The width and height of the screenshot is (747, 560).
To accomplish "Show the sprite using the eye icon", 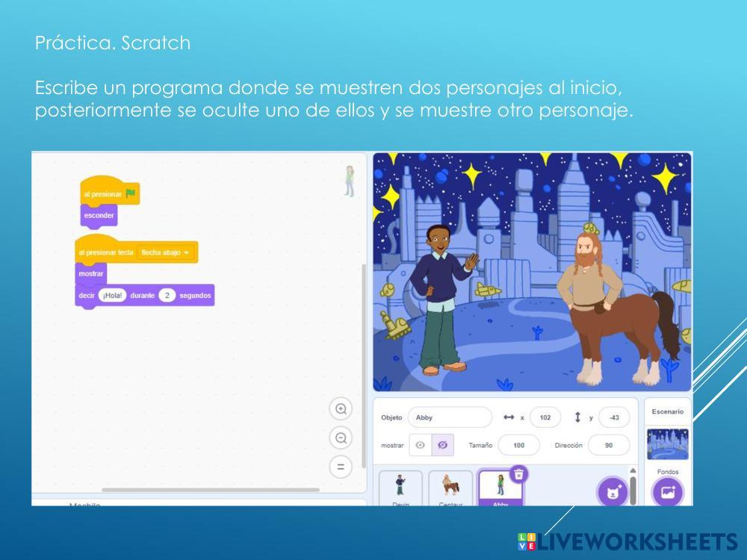I will coord(421,445).
